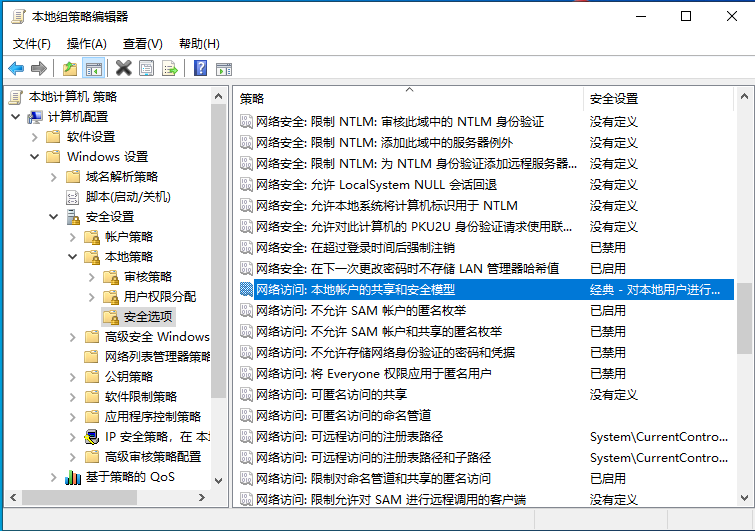Click the Export list toolbar icon
The image size is (755, 531).
[x=170, y=68]
